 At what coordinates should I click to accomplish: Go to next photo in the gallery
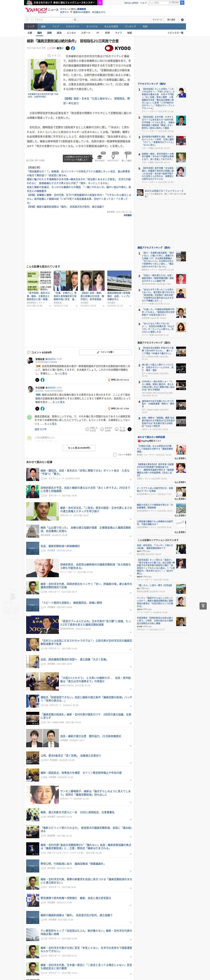(x=59, y=56)
